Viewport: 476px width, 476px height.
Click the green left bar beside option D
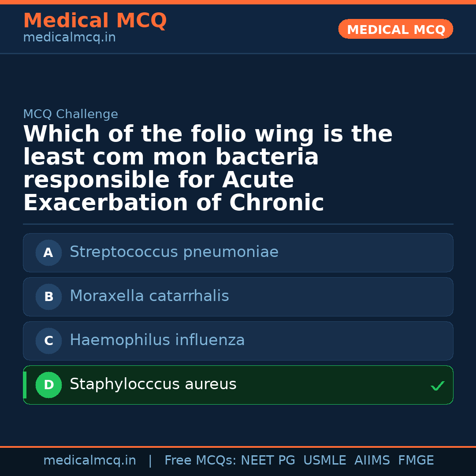coord(24,385)
